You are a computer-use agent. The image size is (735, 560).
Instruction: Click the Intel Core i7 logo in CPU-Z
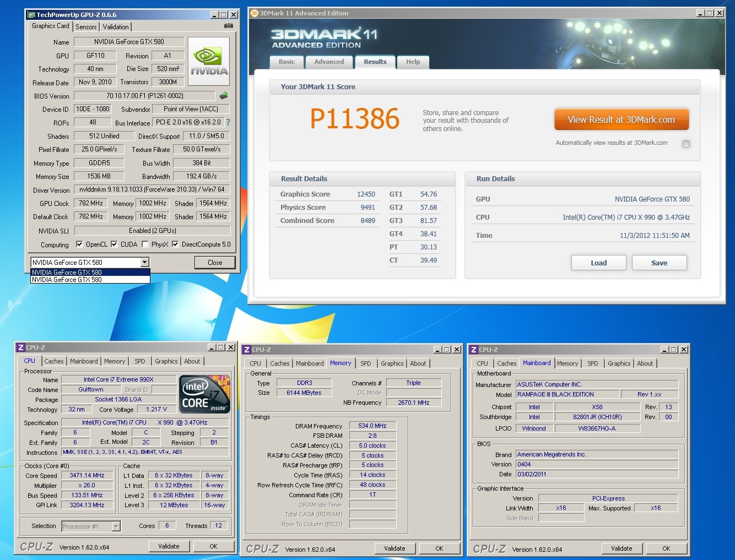tap(206, 394)
